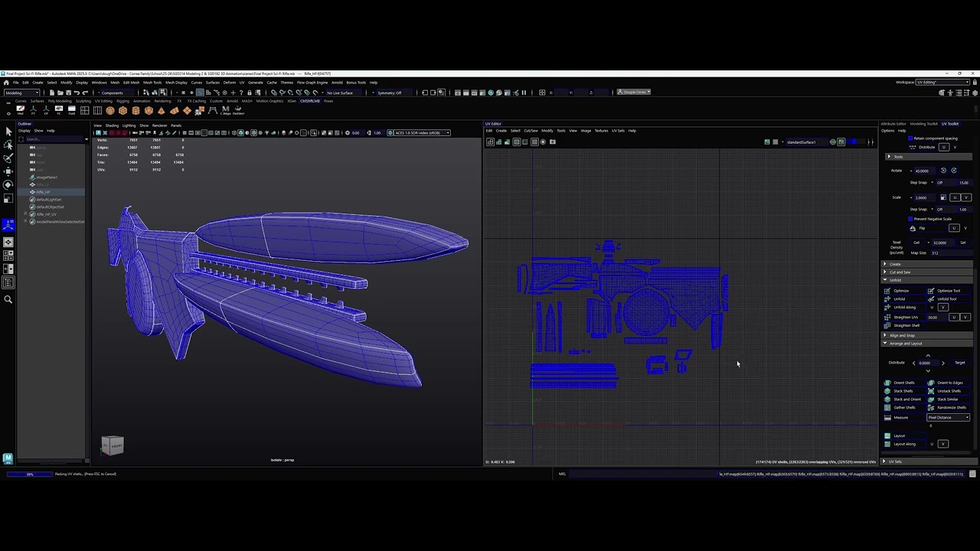Image resolution: width=980 pixels, height=551 pixels.
Task: Click the Get button for Texel Density
Action: point(916,243)
